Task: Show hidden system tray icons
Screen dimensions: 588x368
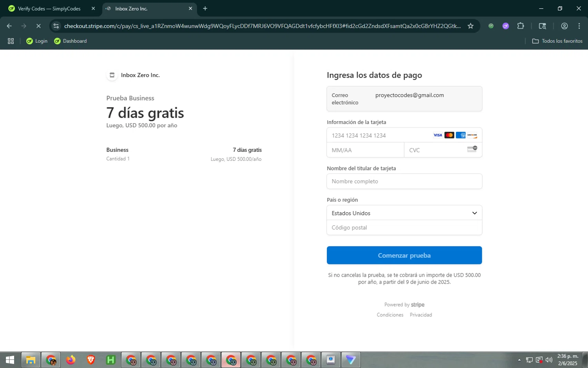Action: click(x=519, y=360)
